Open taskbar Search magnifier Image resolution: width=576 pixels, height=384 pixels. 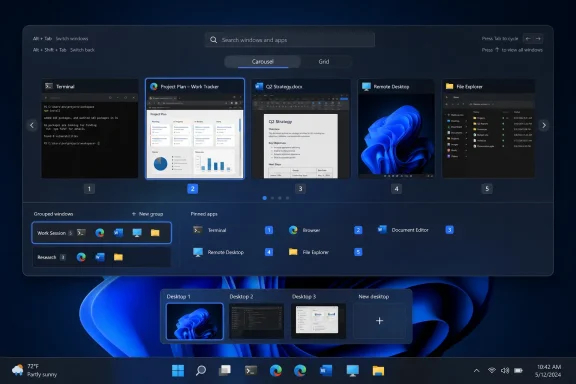point(201,371)
